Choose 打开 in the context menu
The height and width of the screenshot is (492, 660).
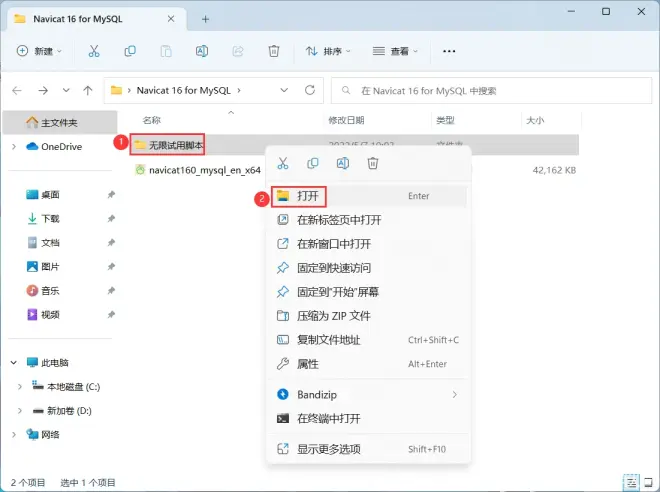[x=368, y=196]
